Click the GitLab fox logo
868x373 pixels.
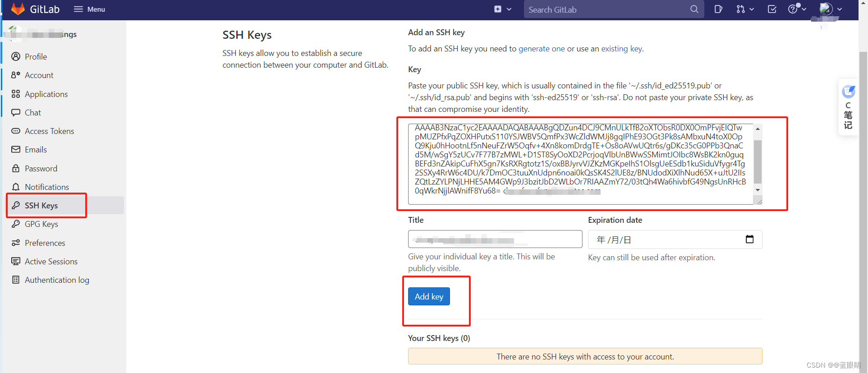(x=18, y=9)
